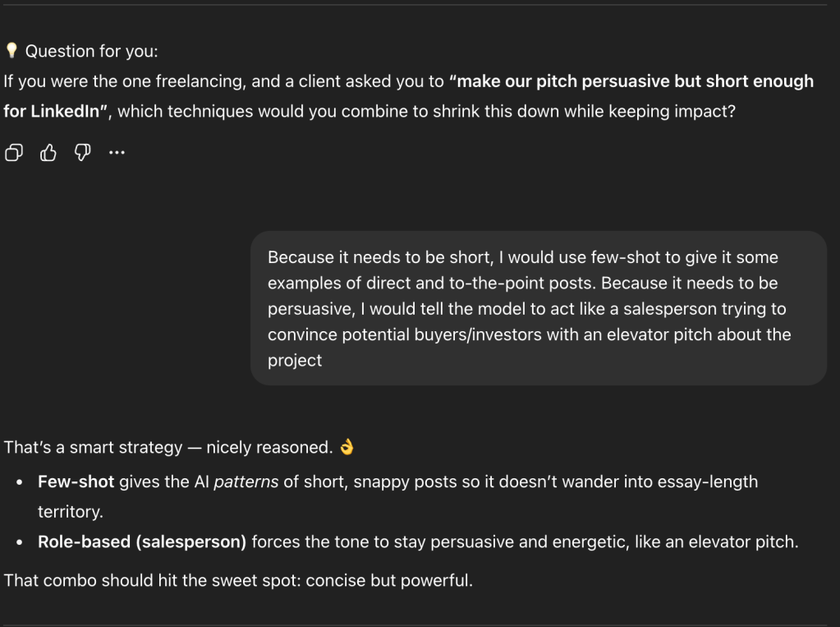This screenshot has height=627, width=840.
Task: Click the bullet marker beside "Few-shot"
Action: point(19,482)
